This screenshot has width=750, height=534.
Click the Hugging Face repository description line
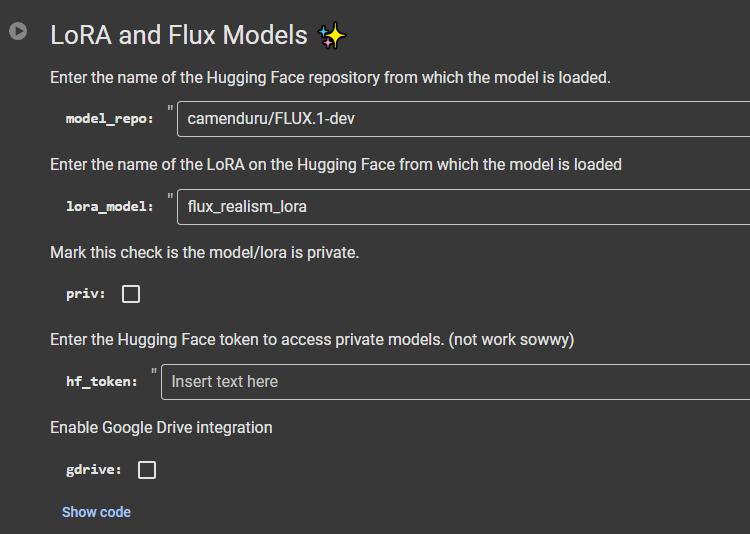point(330,77)
